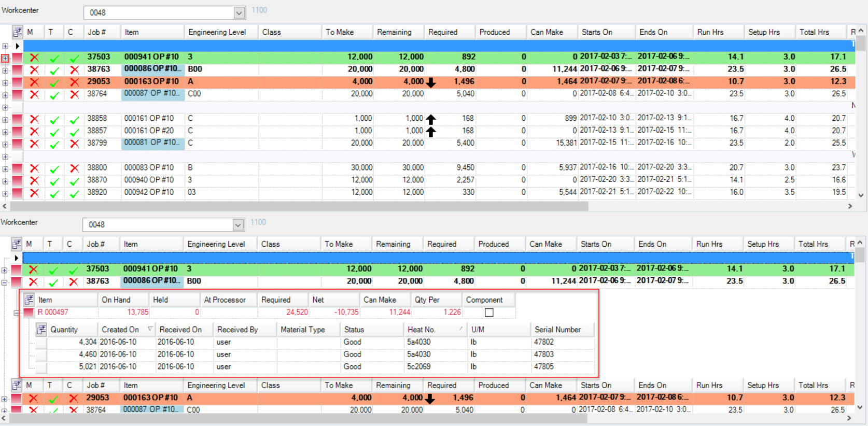Click down arrow icon on top job 29053 row
868x426 pixels.
[x=430, y=82]
